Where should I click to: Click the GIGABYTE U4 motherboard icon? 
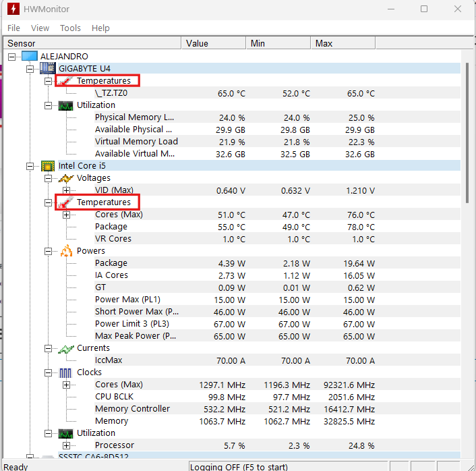coord(48,68)
